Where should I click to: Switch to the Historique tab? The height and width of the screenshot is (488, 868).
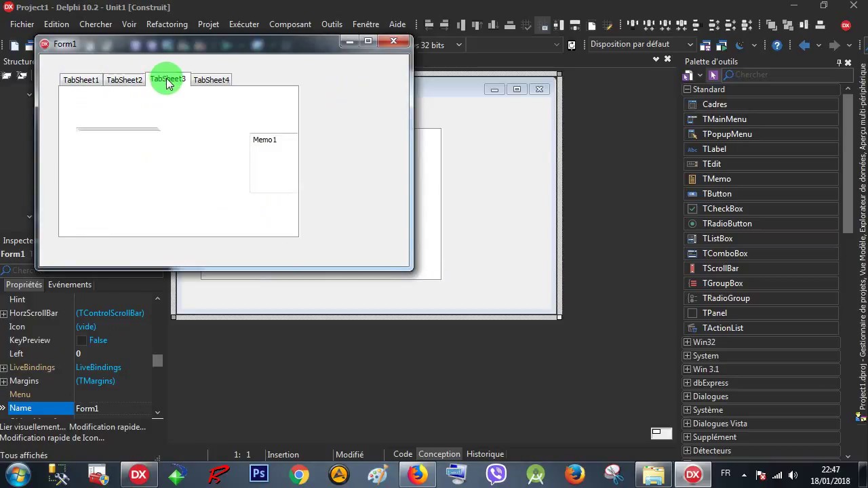(485, 454)
